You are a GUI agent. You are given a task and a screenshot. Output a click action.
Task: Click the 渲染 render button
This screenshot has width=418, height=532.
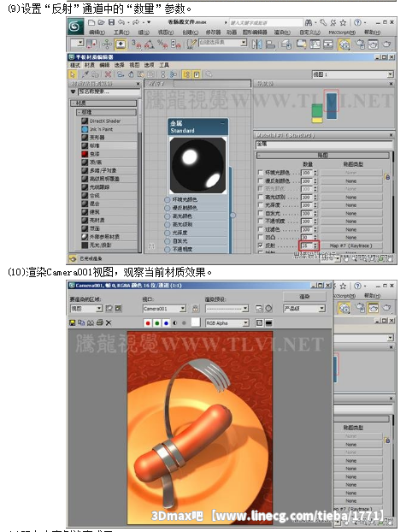[x=304, y=297]
